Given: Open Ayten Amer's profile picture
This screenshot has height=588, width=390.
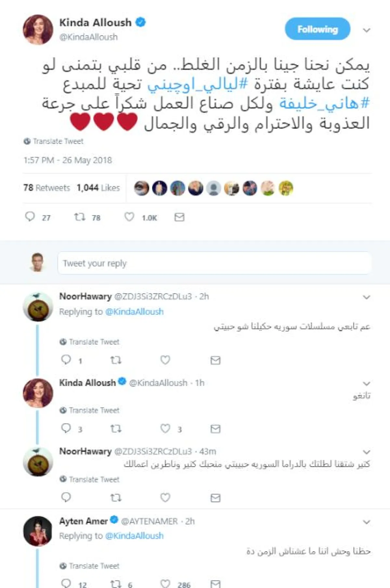Looking at the screenshot, I should [38, 531].
